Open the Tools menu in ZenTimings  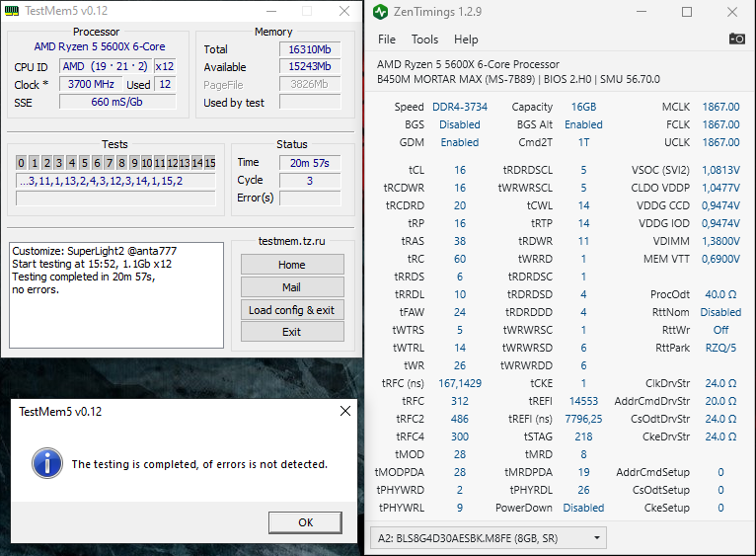424,40
